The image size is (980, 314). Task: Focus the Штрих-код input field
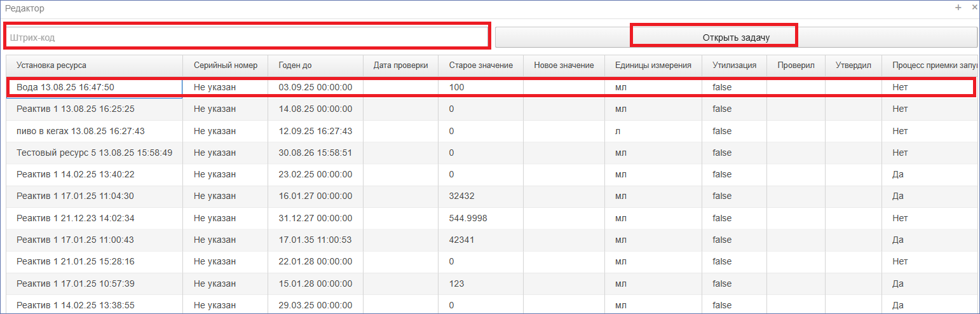point(247,38)
